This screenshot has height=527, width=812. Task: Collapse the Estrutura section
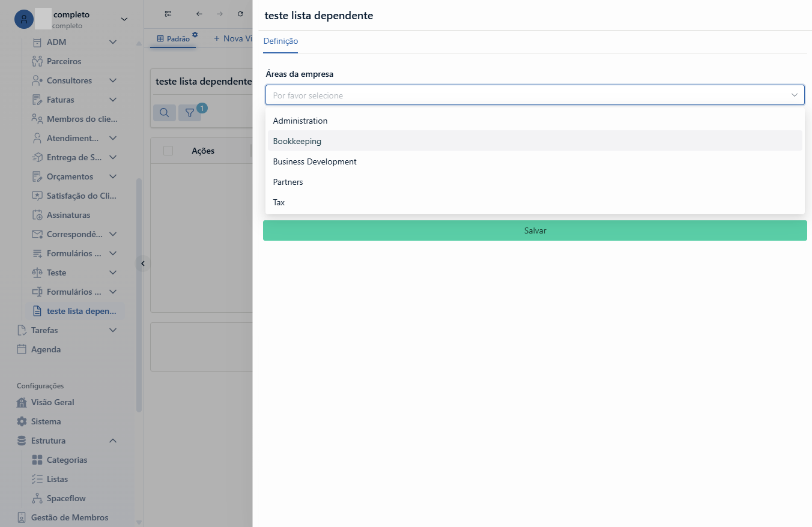[x=113, y=441]
